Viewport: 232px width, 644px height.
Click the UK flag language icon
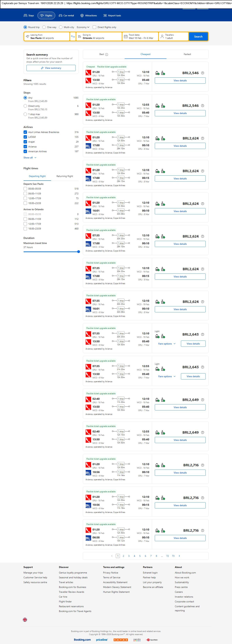point(25,620)
